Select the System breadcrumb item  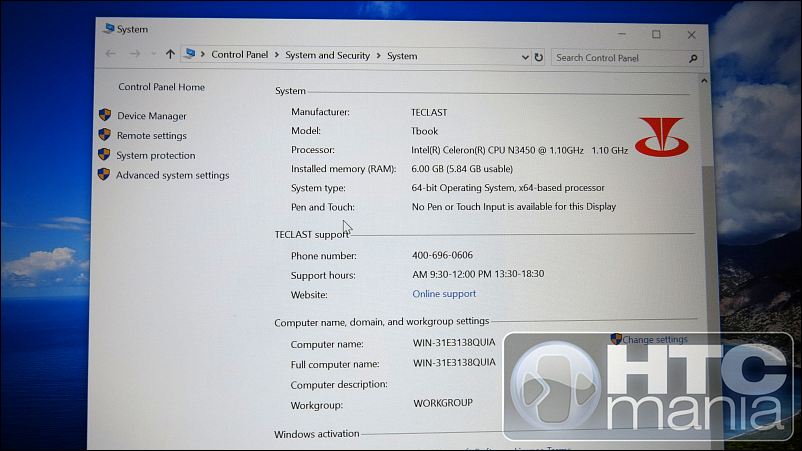pos(402,56)
